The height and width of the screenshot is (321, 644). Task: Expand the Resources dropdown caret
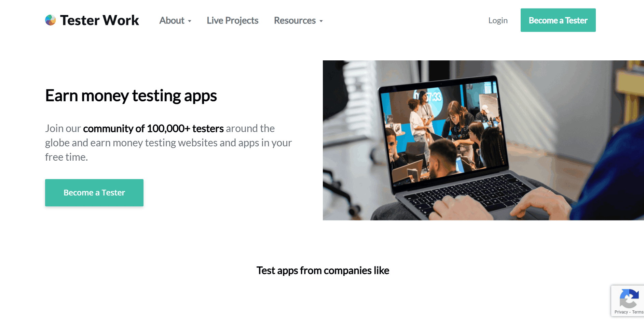pyautogui.click(x=321, y=21)
